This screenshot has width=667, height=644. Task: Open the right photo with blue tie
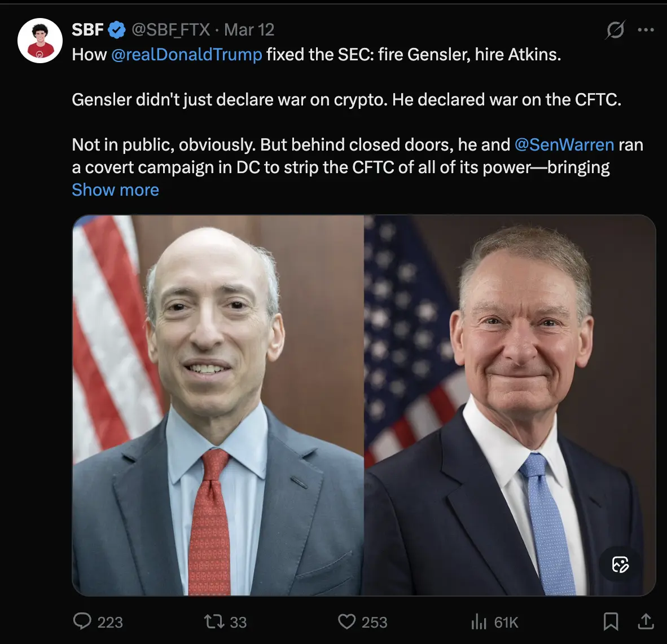click(510, 405)
